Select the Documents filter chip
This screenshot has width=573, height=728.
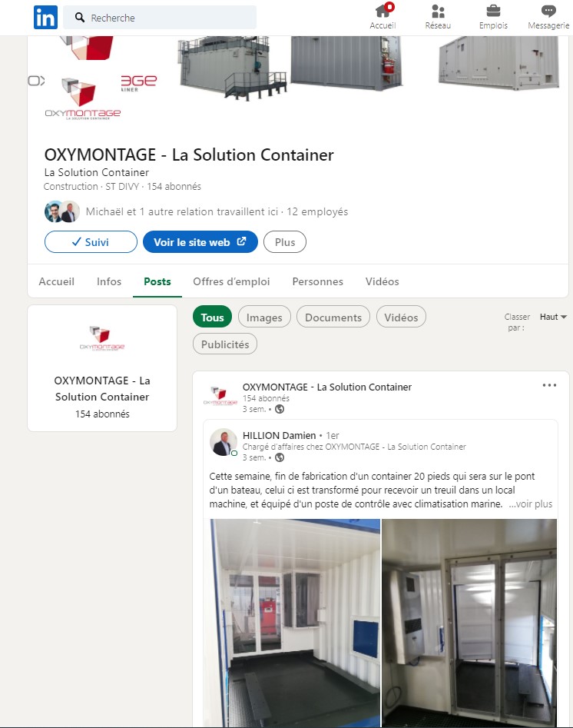tap(333, 317)
